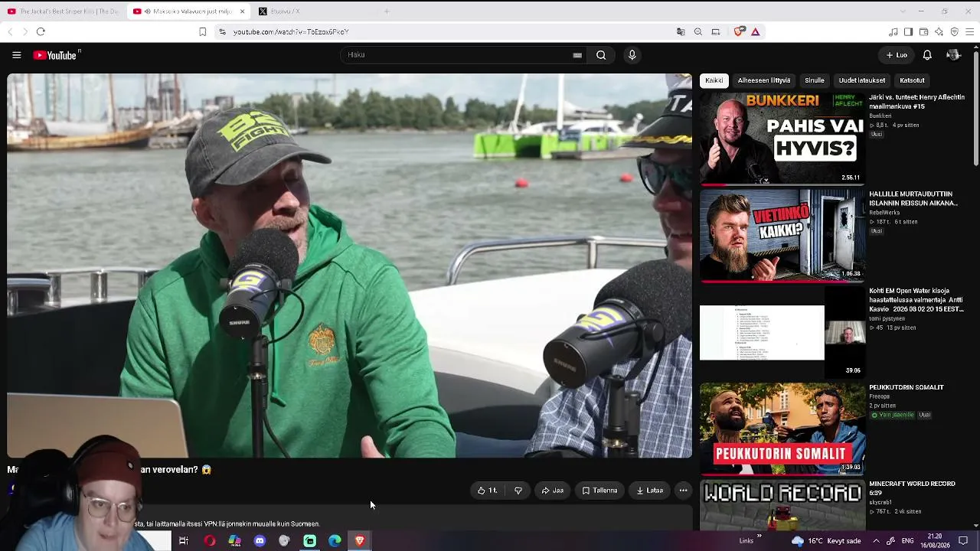
Task: Click the Luo create button
Action: [x=897, y=55]
